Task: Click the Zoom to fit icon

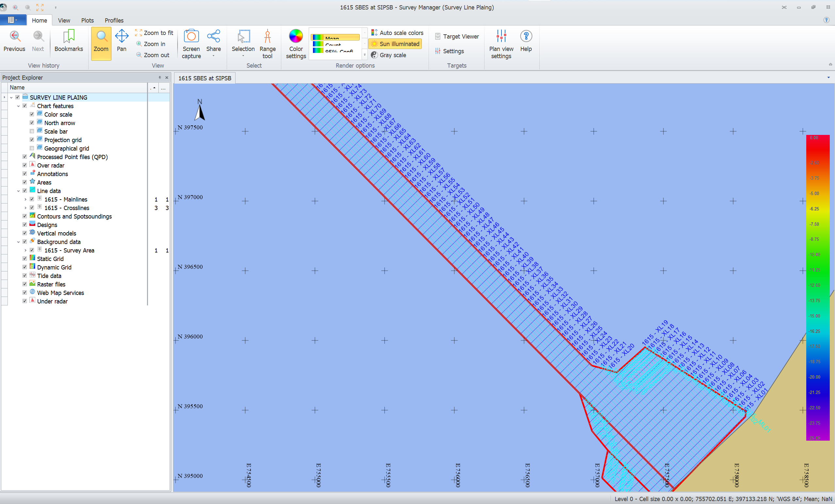Action: click(x=138, y=33)
